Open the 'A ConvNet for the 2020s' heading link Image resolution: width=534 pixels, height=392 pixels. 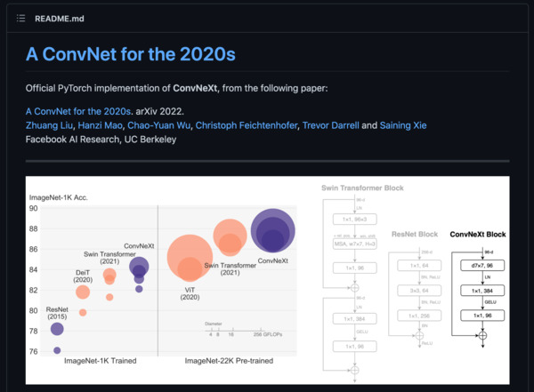(131, 54)
